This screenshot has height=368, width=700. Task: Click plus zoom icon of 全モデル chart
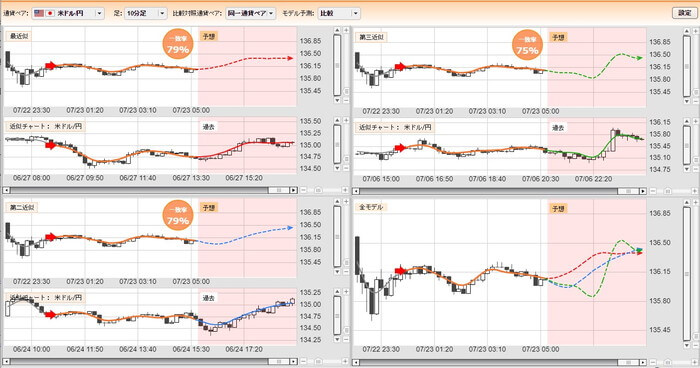coord(696,203)
